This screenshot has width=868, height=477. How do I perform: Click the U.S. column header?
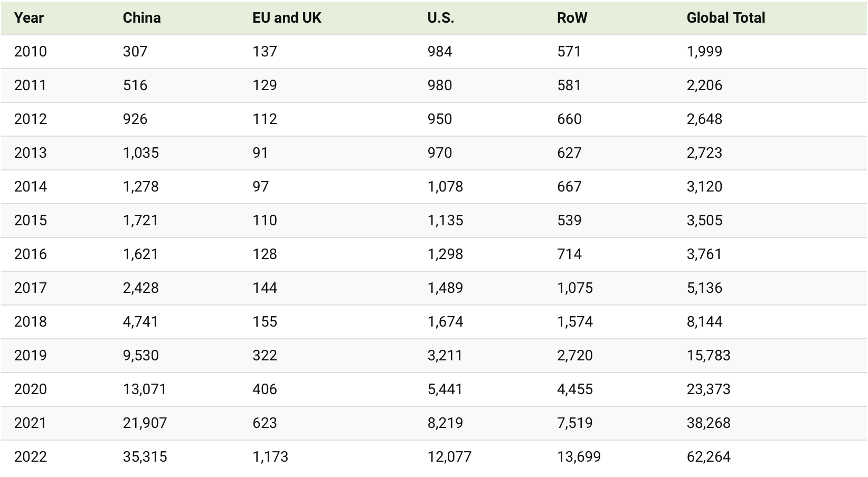pyautogui.click(x=441, y=18)
